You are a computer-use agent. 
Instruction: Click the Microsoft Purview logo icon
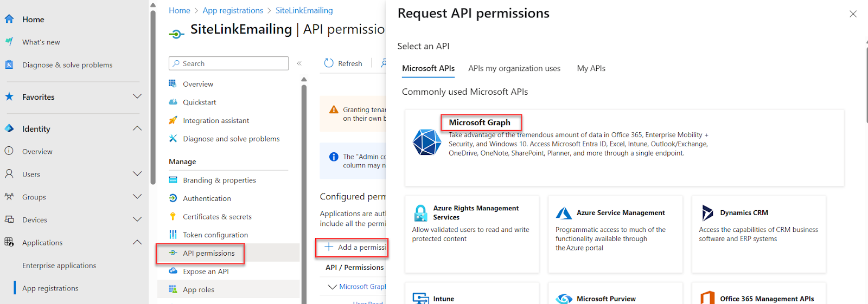coord(564,299)
